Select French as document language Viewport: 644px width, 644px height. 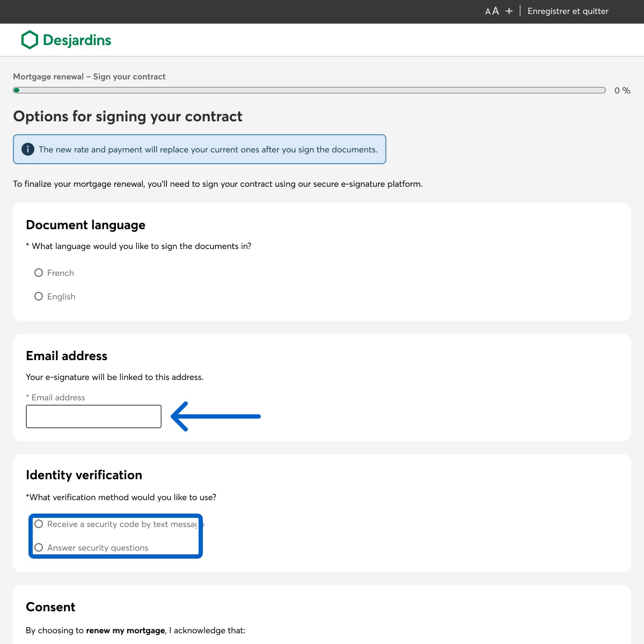[39, 273]
